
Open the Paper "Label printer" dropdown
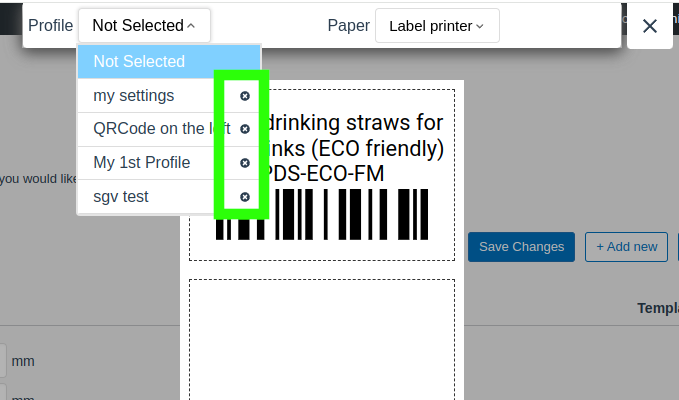coord(437,26)
